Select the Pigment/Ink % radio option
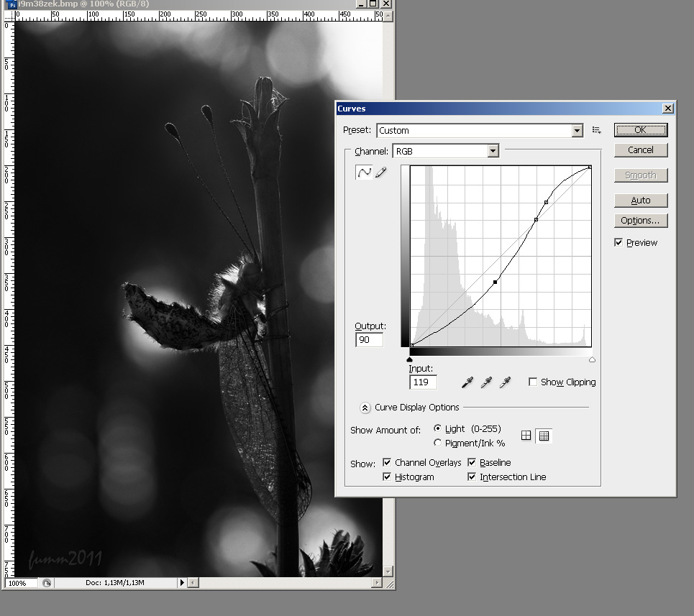 point(437,443)
